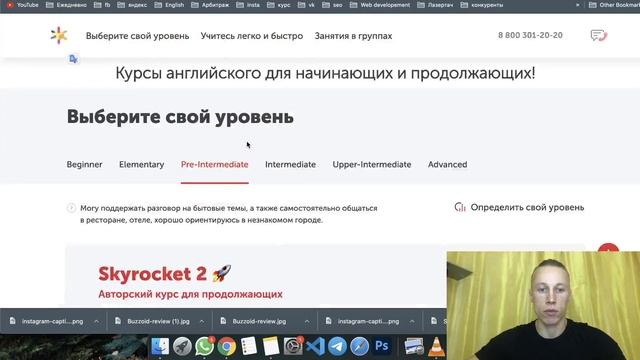This screenshot has width=640, height=360.
Task: Select the Elementary level tab
Action: point(142,164)
